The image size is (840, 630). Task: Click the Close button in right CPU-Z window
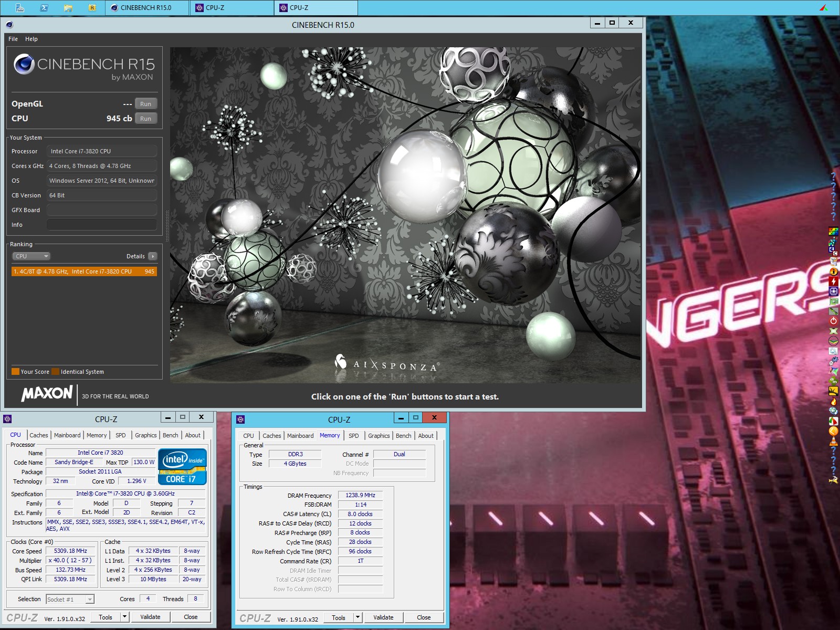click(424, 617)
